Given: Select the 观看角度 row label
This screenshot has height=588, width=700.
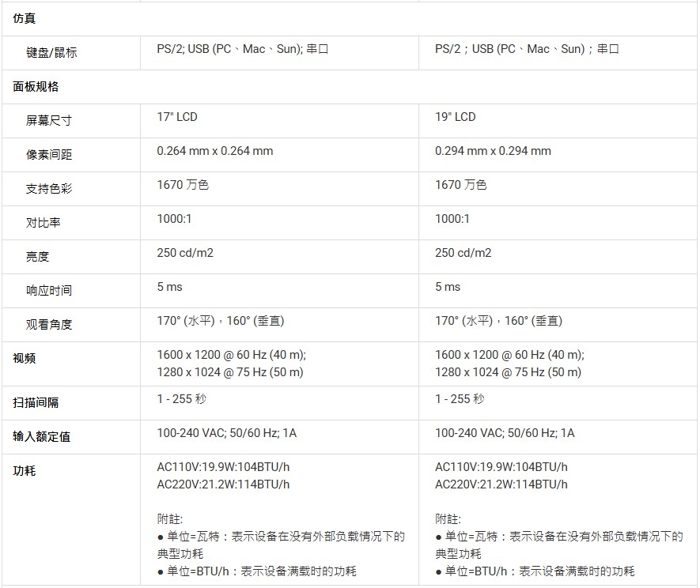Looking at the screenshot, I should pos(49,324).
